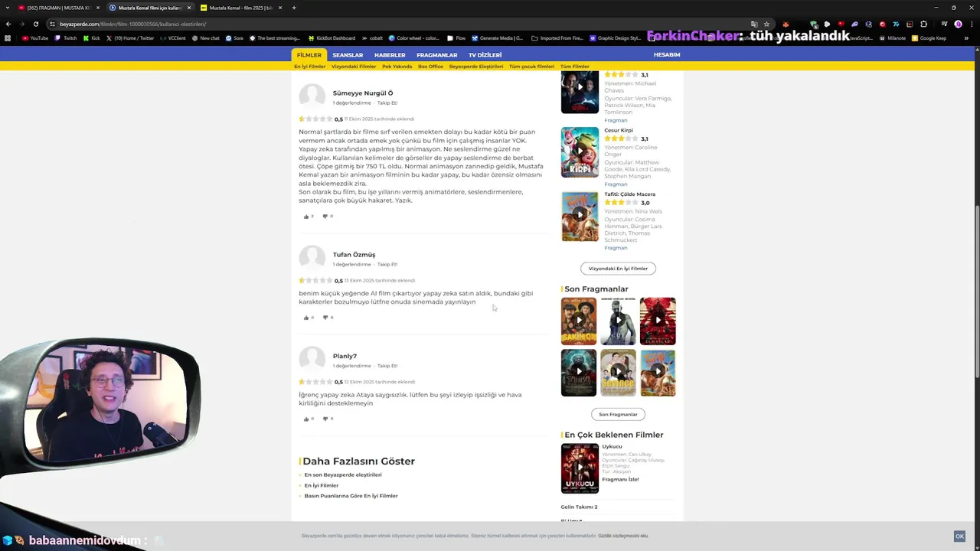980x551 pixels.
Task: Reload the page with the refresh icon
Action: [x=34, y=24]
